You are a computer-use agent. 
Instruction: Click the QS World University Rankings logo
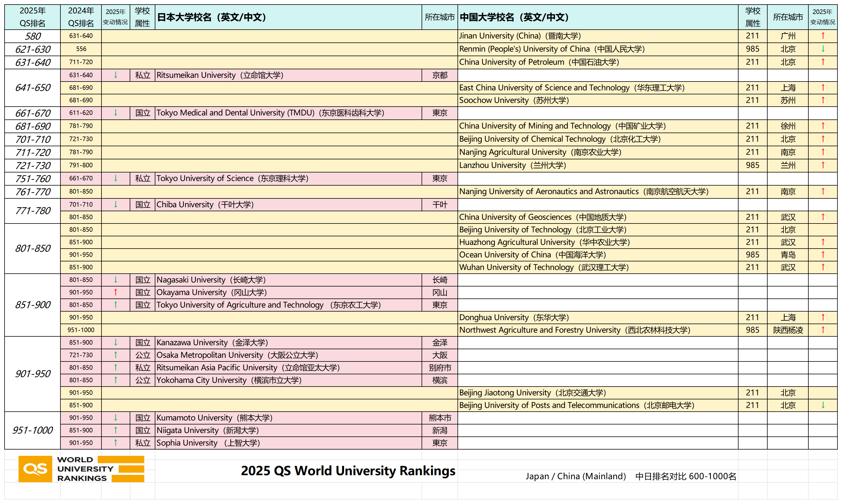(82, 469)
